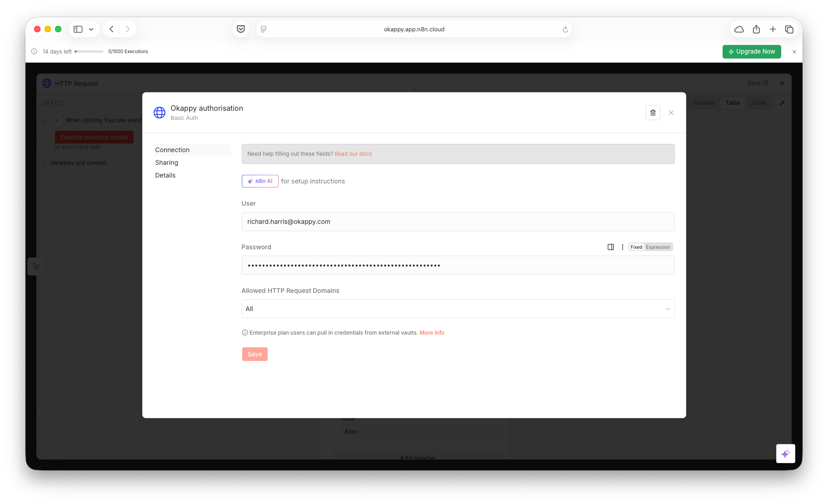This screenshot has height=504, width=828.
Task: Go back in the browser
Action: click(x=111, y=29)
